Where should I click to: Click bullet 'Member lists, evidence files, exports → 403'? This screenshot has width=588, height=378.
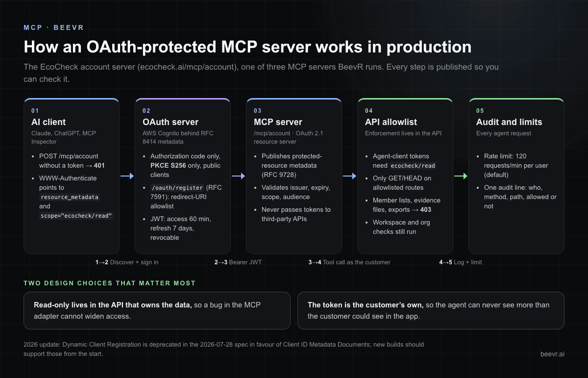407,205
